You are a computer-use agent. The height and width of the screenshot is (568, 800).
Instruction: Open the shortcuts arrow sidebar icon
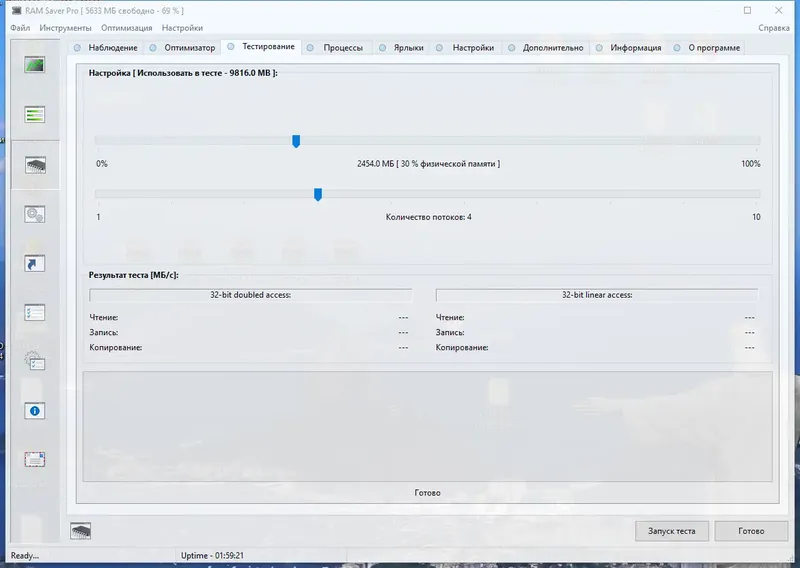35,264
